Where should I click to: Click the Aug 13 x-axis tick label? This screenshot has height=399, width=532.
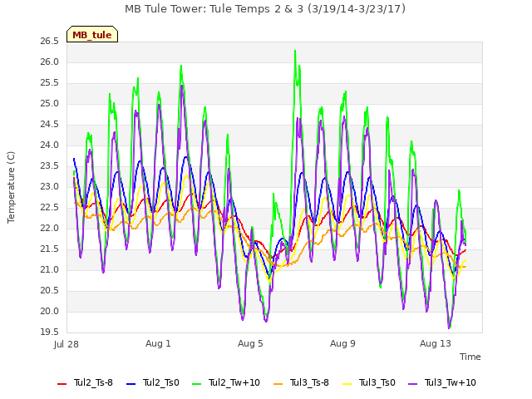(436, 343)
